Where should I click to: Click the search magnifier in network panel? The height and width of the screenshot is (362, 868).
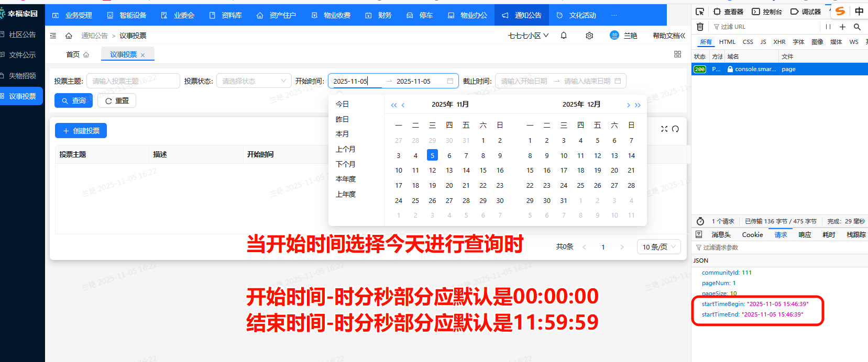(x=857, y=27)
